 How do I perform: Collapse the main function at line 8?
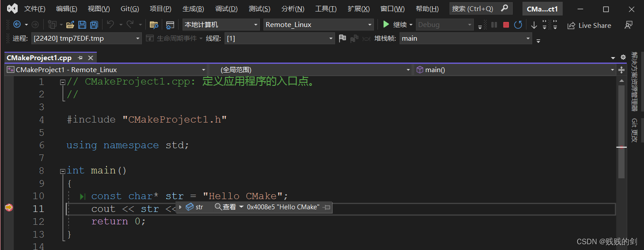coord(63,171)
